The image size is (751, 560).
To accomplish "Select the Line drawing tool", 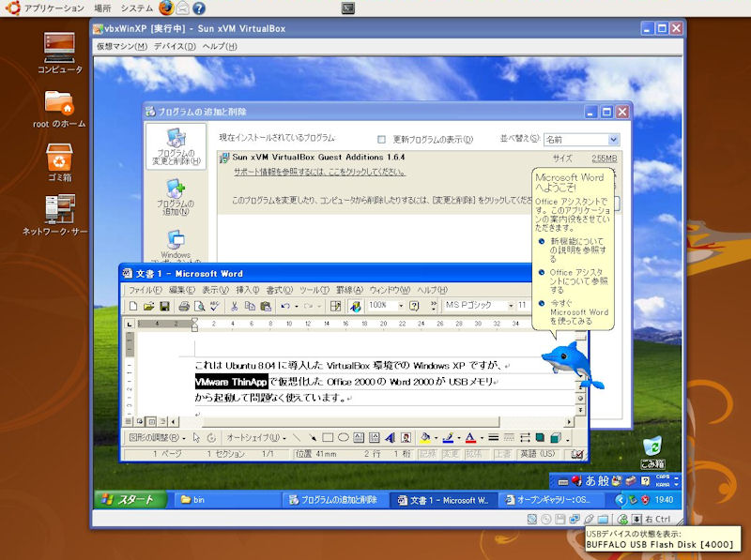I will click(297, 437).
